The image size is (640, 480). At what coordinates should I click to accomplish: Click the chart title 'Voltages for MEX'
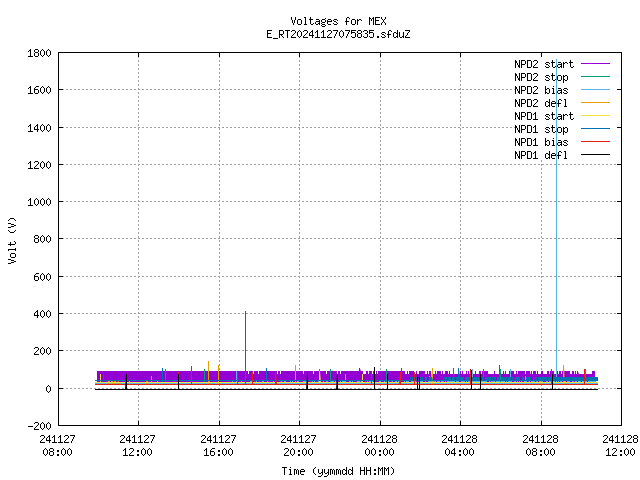(338, 21)
